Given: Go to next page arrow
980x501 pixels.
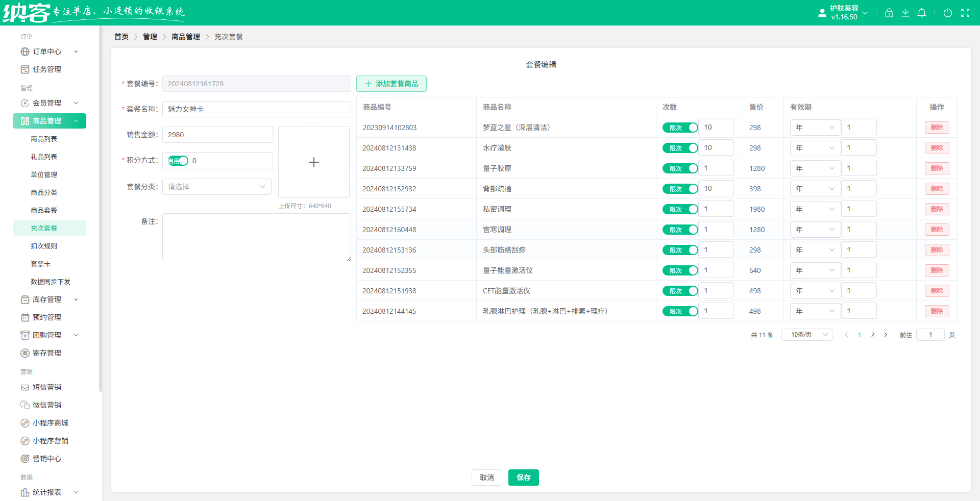Looking at the screenshot, I should (886, 335).
